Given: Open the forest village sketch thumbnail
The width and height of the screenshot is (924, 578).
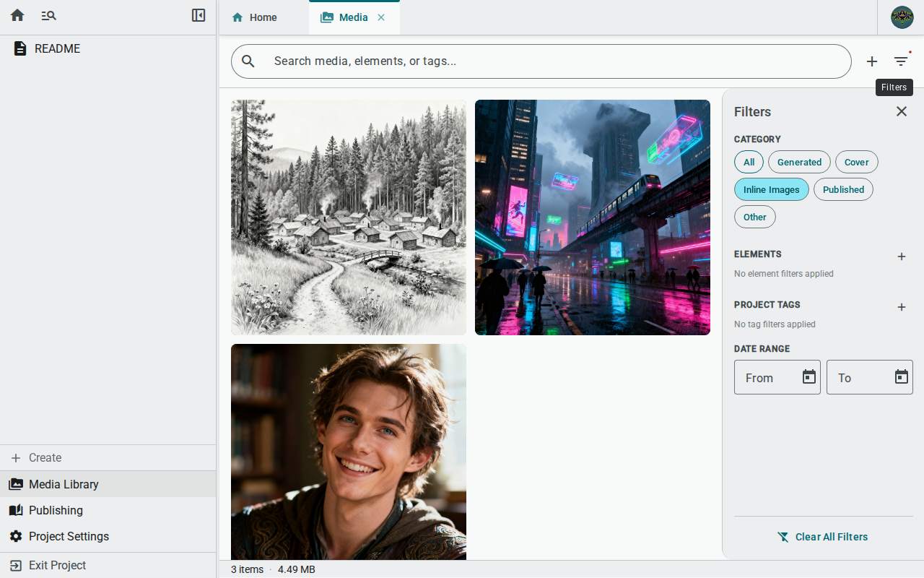Looking at the screenshot, I should click(349, 217).
